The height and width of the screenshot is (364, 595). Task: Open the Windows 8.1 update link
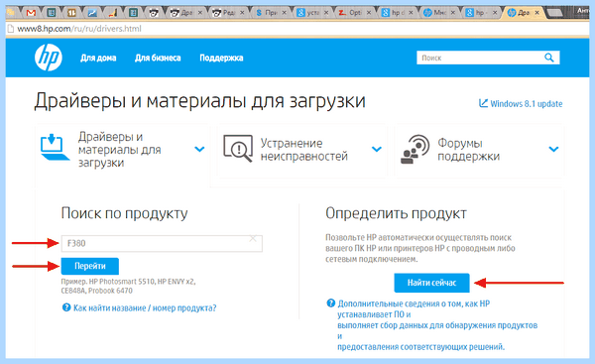pyautogui.click(x=526, y=103)
